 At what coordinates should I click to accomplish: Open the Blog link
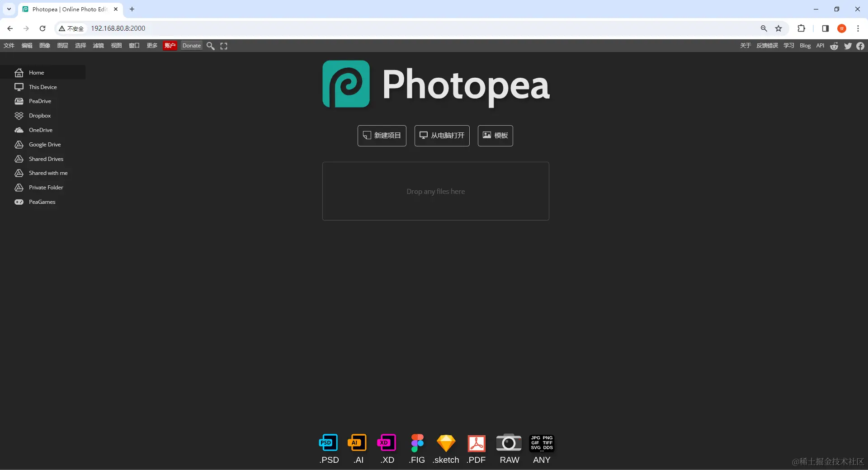805,46
